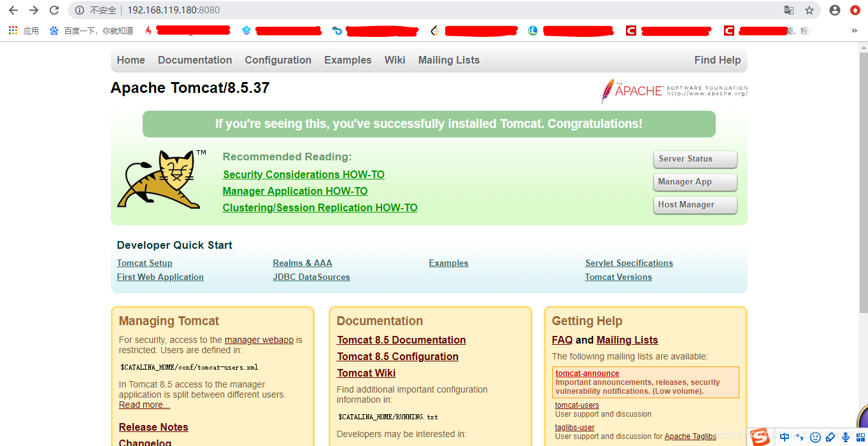Open the Chrome profile avatar icon

point(835,10)
